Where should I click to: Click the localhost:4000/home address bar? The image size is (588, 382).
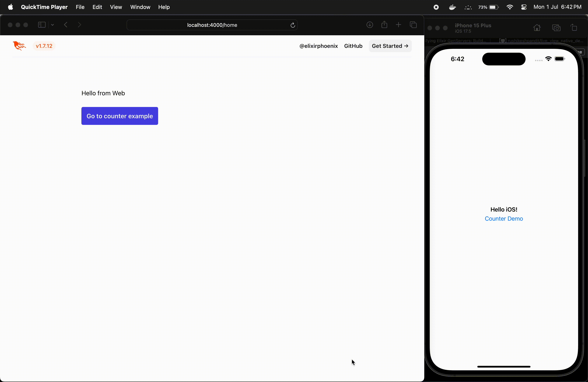(212, 25)
